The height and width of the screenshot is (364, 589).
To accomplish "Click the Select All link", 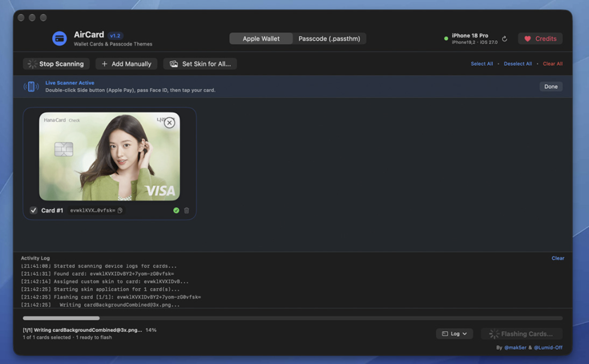I will [x=482, y=64].
